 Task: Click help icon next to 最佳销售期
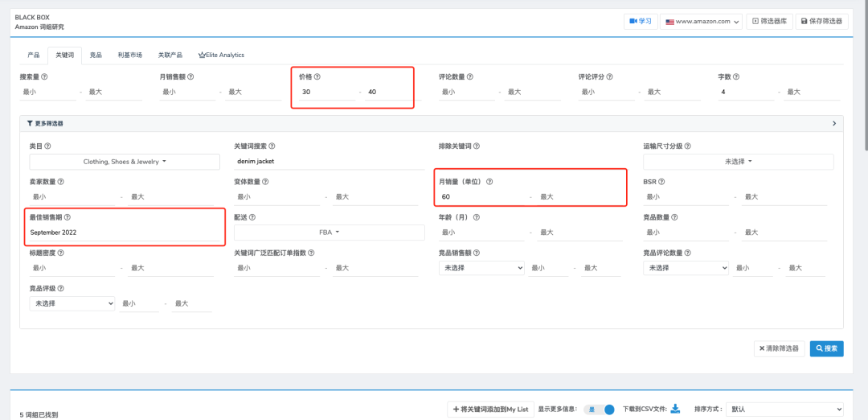tap(68, 217)
